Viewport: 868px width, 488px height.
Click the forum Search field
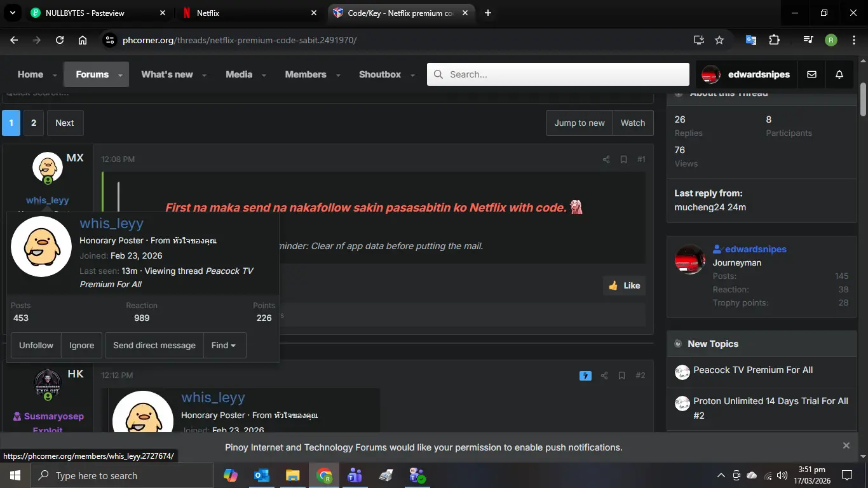tap(558, 74)
